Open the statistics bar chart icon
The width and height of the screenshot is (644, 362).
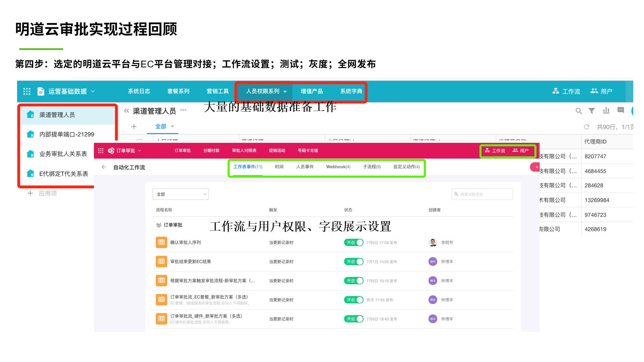pyautogui.click(x=606, y=111)
